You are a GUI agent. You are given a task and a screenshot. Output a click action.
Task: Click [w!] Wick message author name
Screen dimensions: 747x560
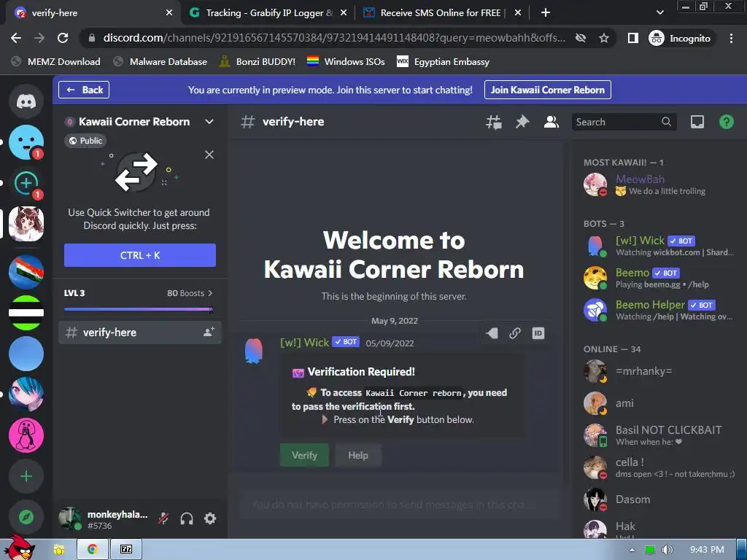coord(304,343)
